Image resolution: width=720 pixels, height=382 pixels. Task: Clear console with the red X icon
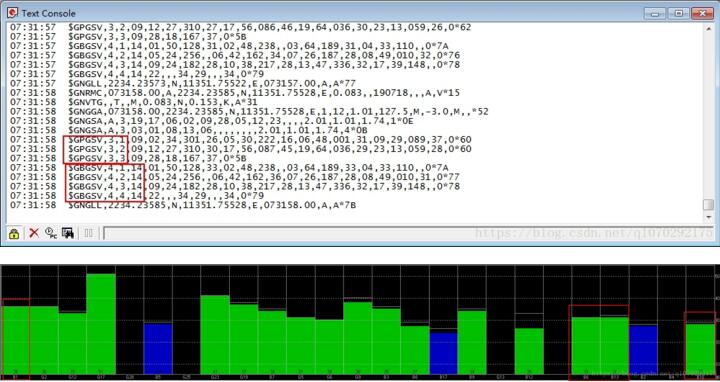pos(34,233)
